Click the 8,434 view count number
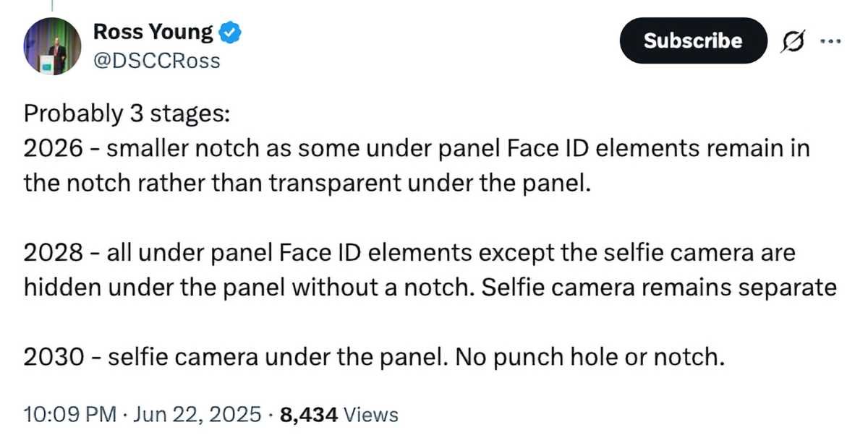The image size is (868, 448). click(x=308, y=415)
